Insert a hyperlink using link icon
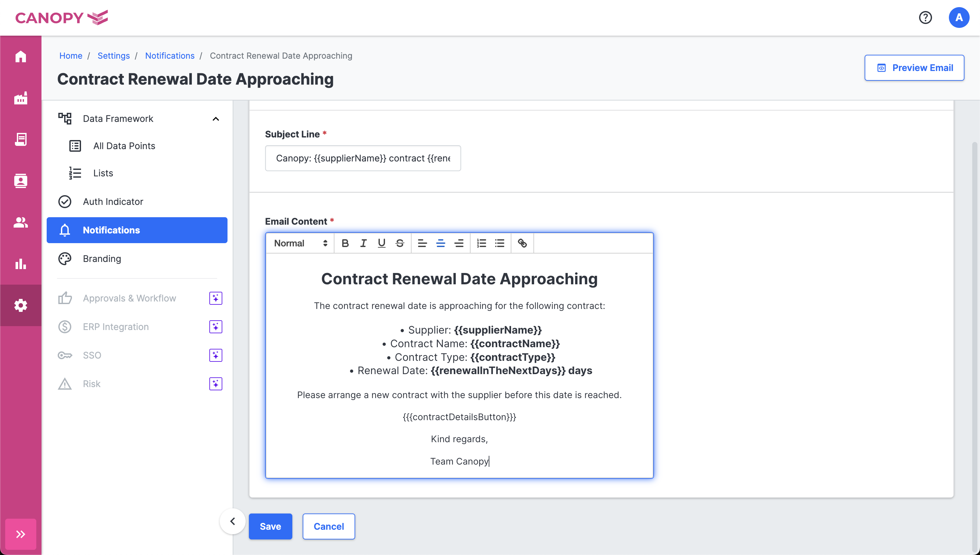The width and height of the screenshot is (980, 555). coord(522,243)
